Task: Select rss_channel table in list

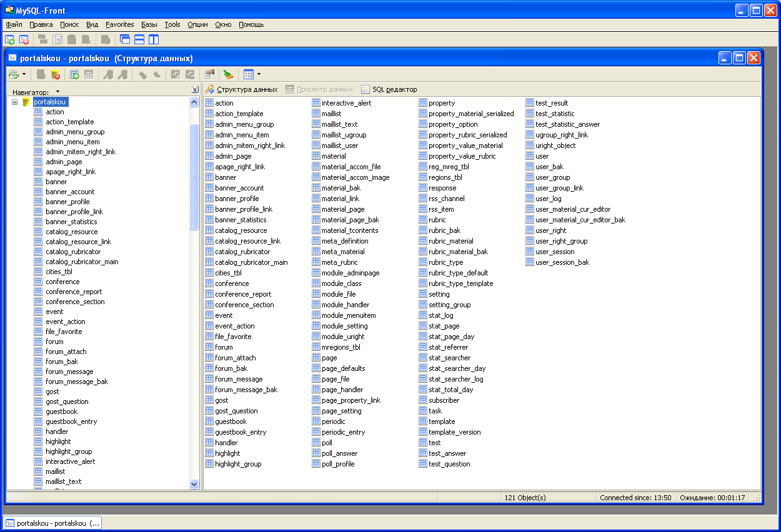Action: (447, 199)
